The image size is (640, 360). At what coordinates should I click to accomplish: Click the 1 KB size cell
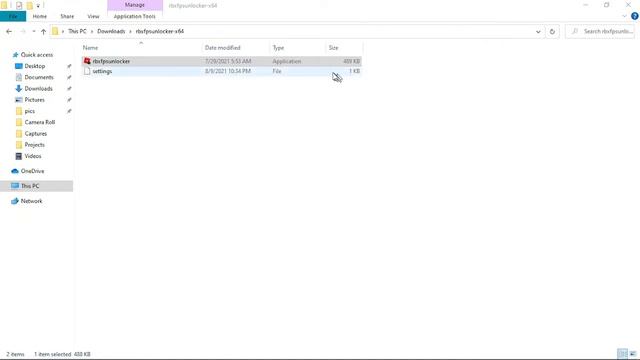click(x=354, y=71)
